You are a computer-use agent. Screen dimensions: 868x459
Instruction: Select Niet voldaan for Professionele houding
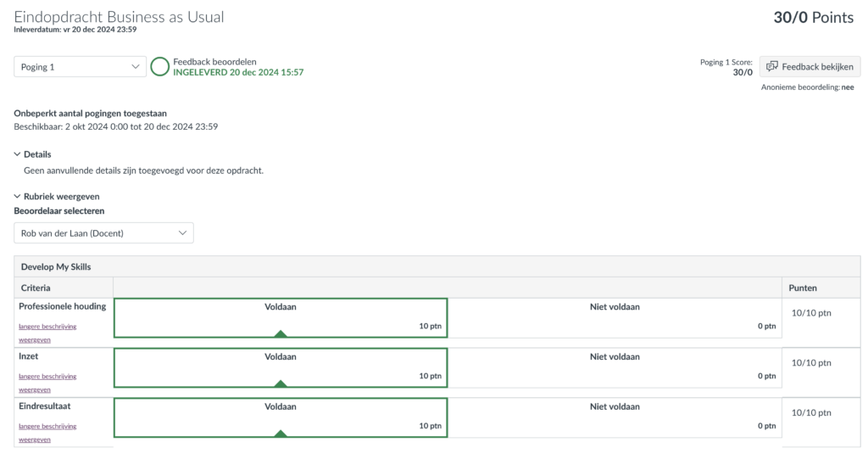pyautogui.click(x=615, y=317)
